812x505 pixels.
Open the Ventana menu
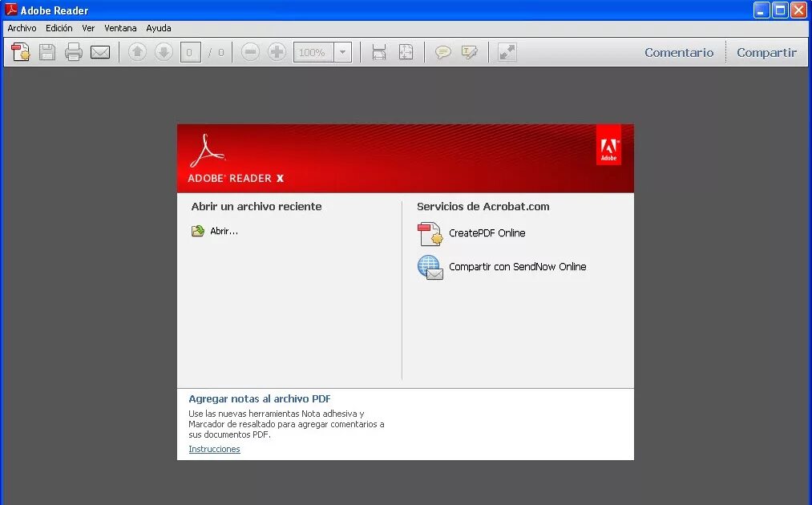click(120, 29)
